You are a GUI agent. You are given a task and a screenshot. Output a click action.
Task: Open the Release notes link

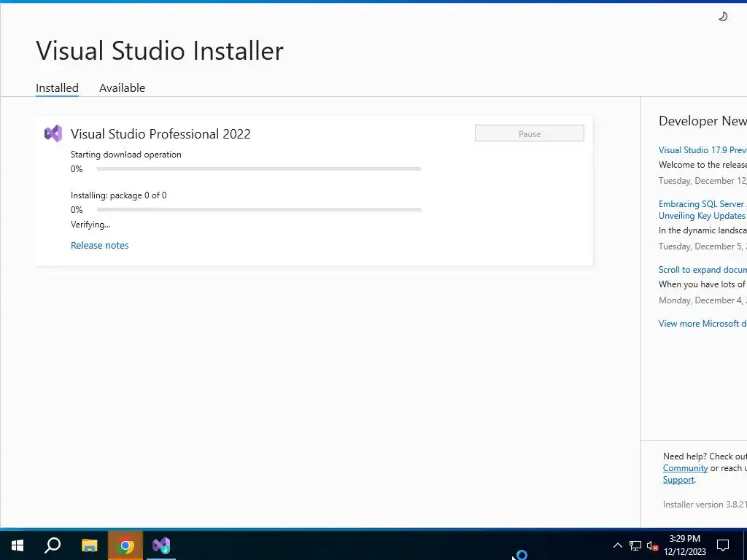click(99, 245)
